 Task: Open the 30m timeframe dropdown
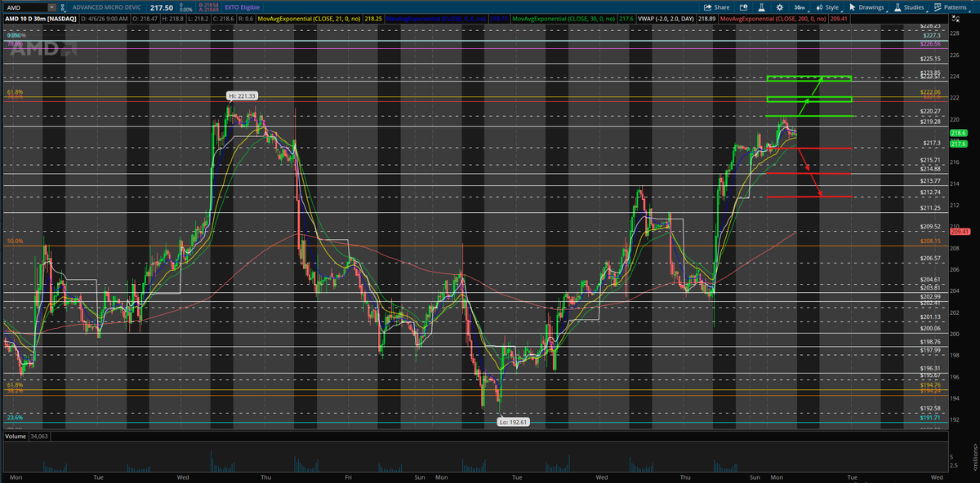[800, 7]
